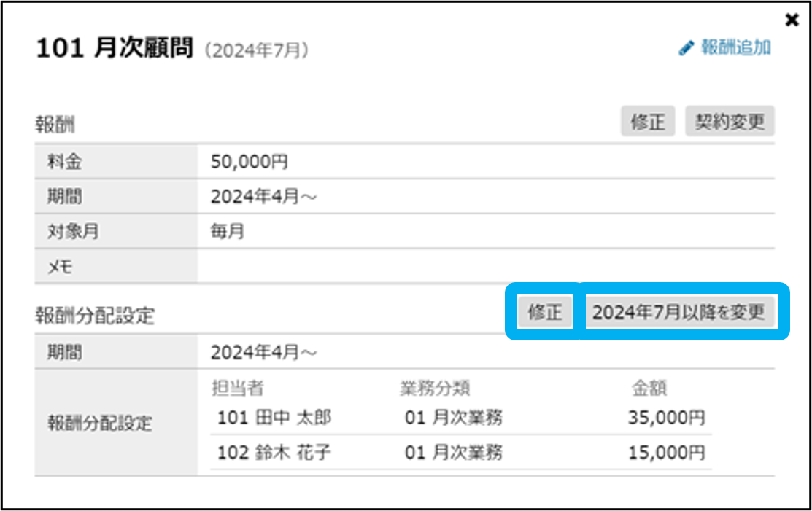Click the 担当者 column header
This screenshot has height=511, width=812.
[x=237, y=388]
